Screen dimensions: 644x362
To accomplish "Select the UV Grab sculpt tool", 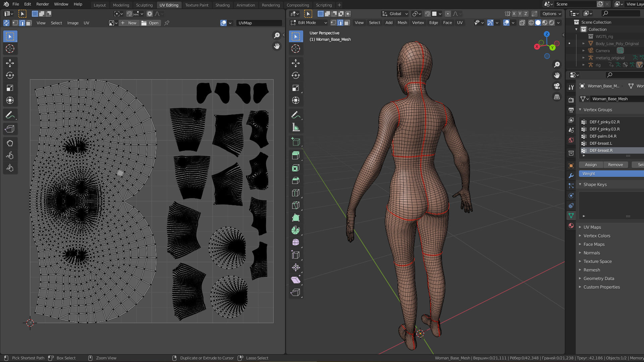I will pyautogui.click(x=10, y=143).
